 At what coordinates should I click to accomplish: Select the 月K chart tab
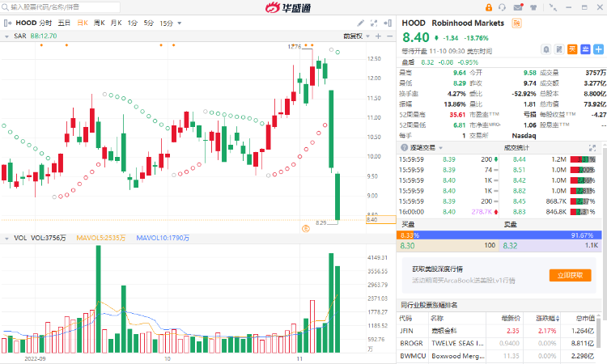click(x=116, y=23)
